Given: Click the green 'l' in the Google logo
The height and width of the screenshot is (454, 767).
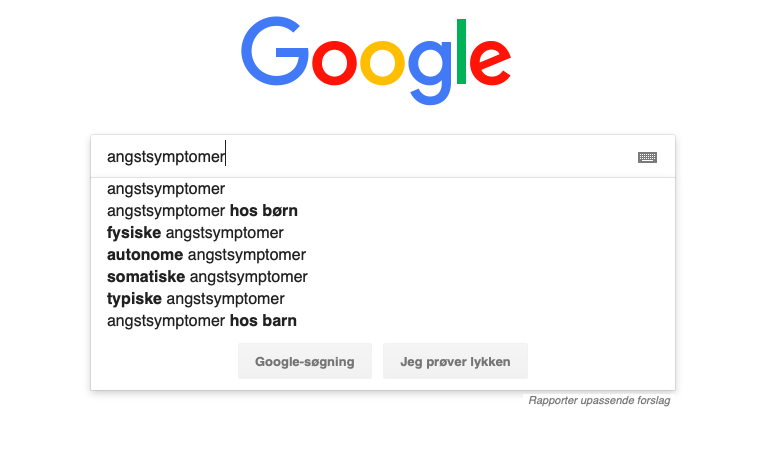Looking at the screenshot, I should pyautogui.click(x=461, y=51).
